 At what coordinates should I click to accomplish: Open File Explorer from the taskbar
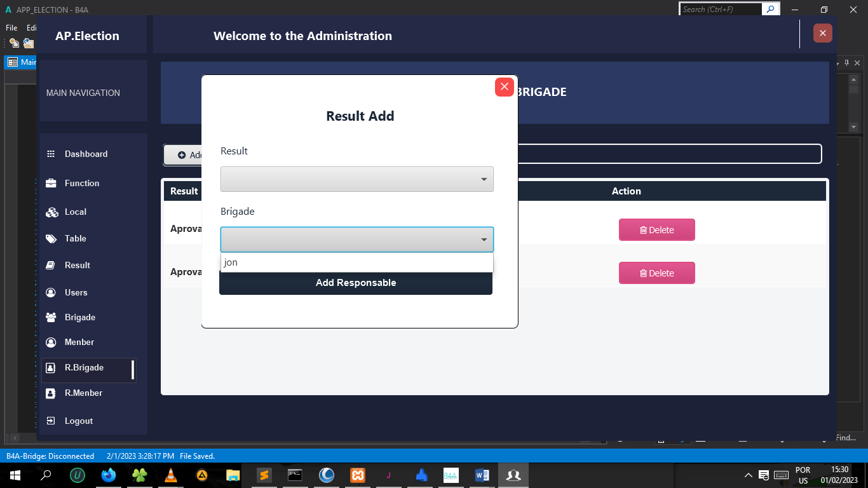(233, 475)
